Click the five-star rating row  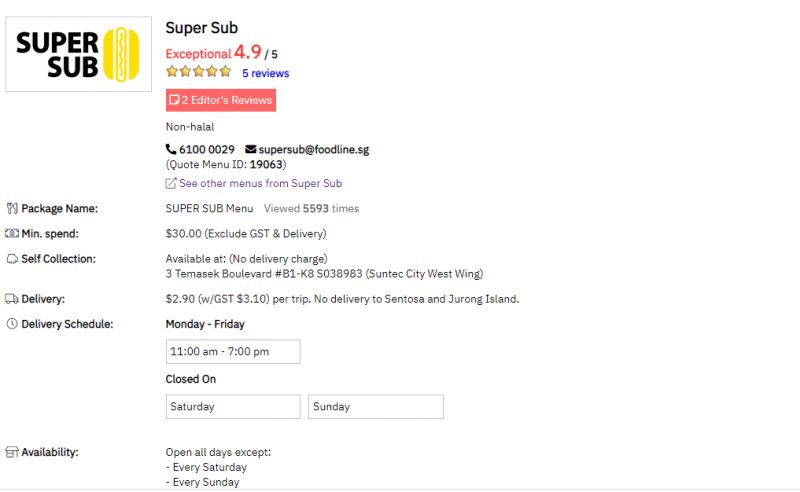click(198, 72)
